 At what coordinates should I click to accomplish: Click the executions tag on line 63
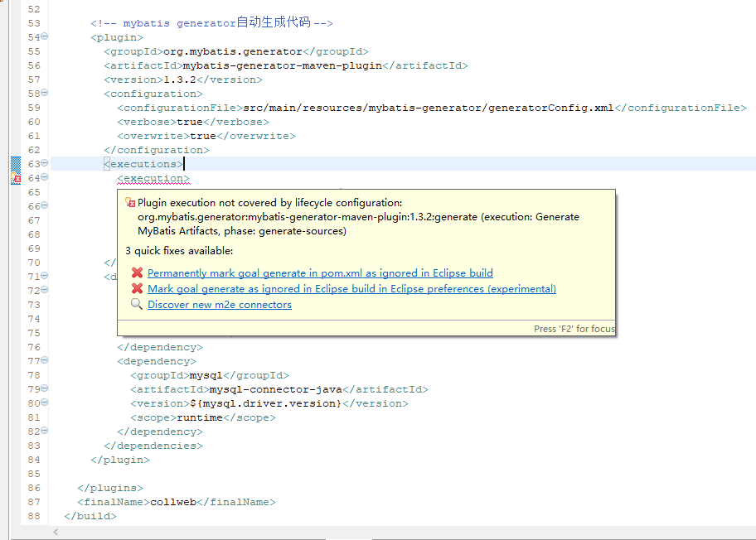click(143, 164)
